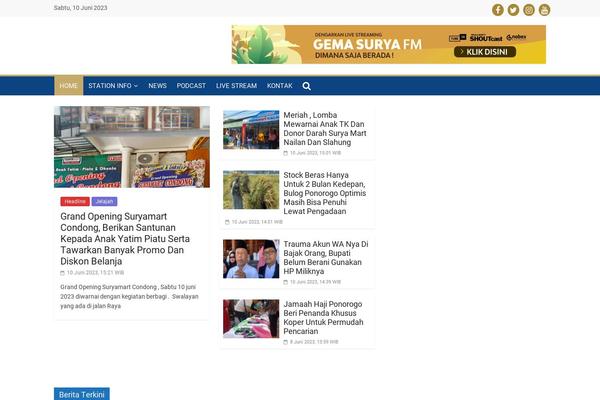Open the Facebook social icon
The width and height of the screenshot is (600, 400).
tap(497, 10)
